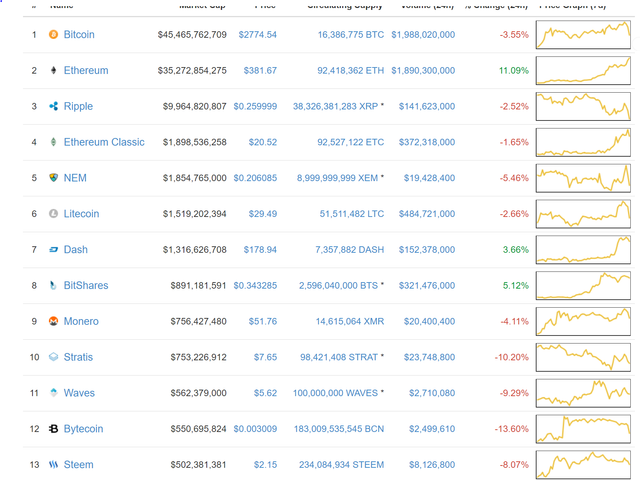Open the Waves name link
This screenshot has height=480, width=640.
pos(79,393)
